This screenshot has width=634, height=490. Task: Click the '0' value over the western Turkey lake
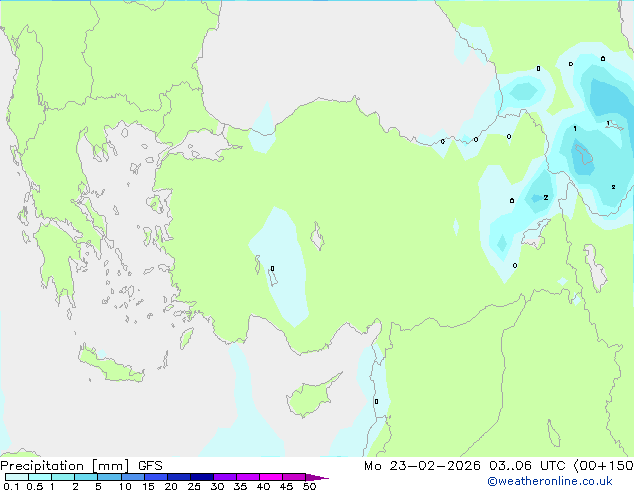(273, 269)
